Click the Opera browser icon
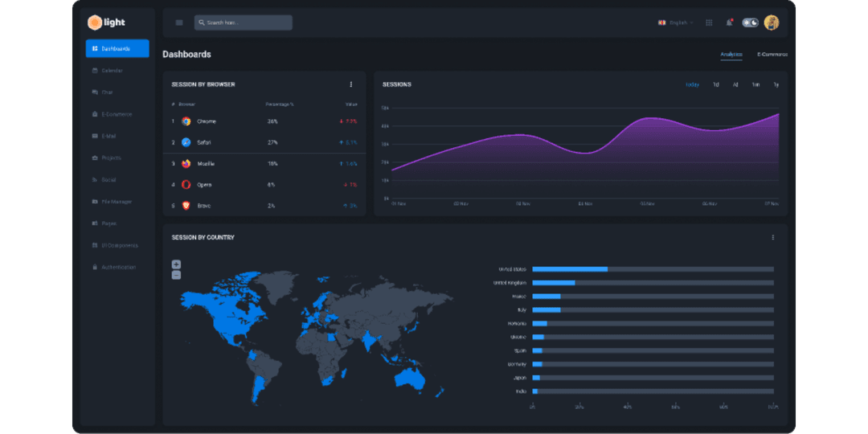The width and height of the screenshot is (868, 434). [186, 185]
